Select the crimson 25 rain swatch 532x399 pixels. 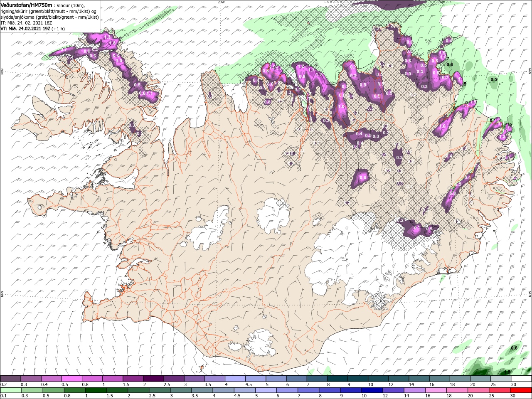[x=500, y=390]
